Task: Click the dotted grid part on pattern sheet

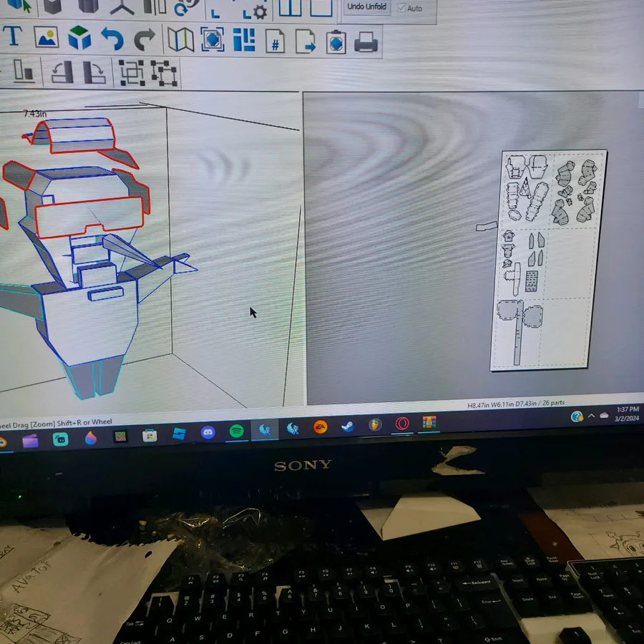Action: click(532, 281)
